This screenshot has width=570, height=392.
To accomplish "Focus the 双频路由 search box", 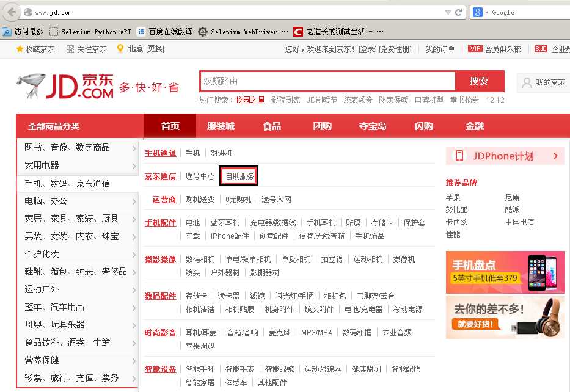I will pyautogui.click(x=327, y=81).
